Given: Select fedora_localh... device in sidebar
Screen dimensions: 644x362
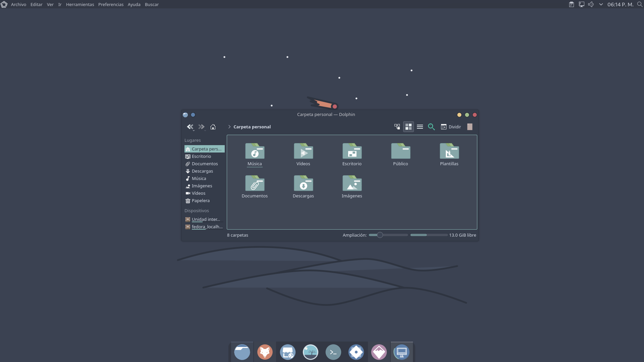Looking at the screenshot, I should [205, 227].
